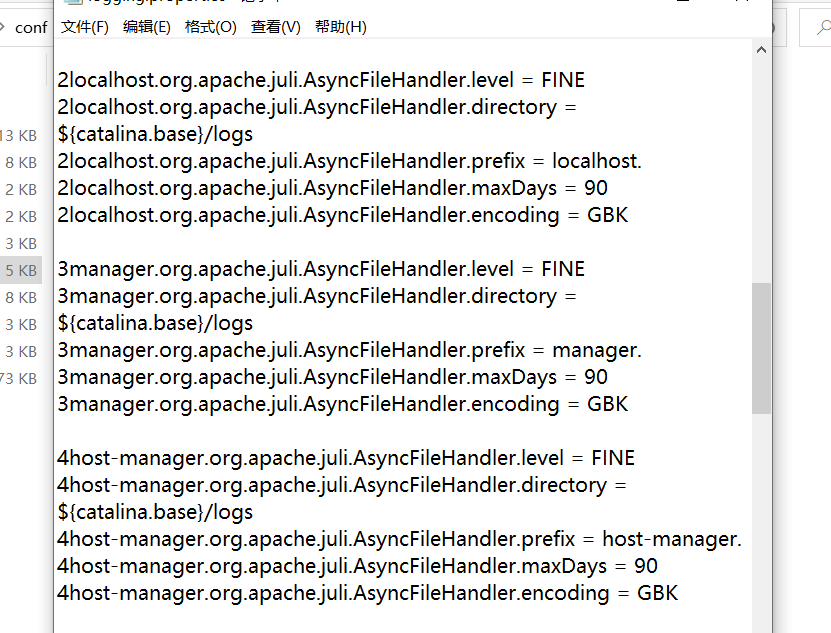Click the 2localhost prefix = localhost. line
This screenshot has width=831, height=633.
(350, 161)
